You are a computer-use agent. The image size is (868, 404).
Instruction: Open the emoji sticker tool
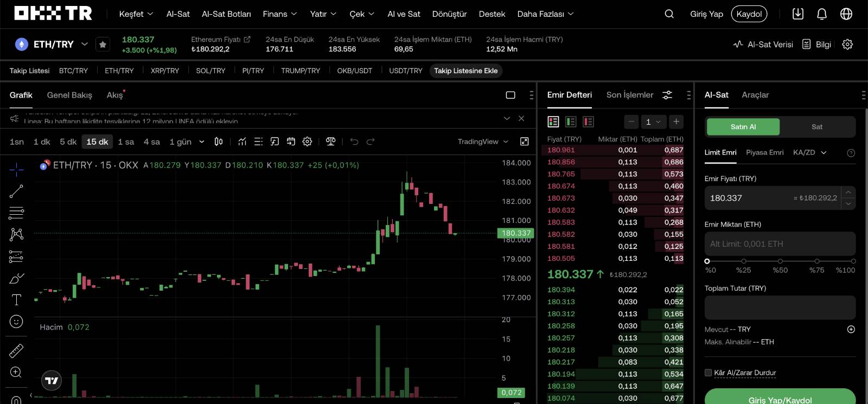16,322
